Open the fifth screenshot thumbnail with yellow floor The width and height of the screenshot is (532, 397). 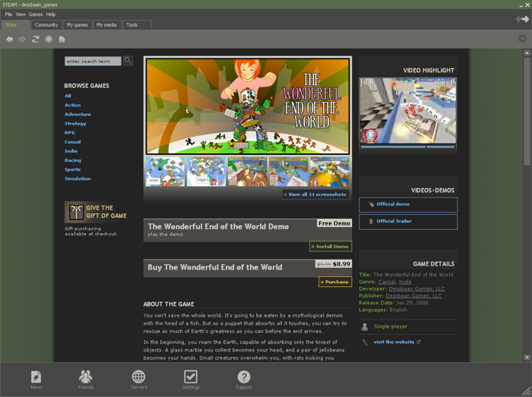(x=329, y=172)
